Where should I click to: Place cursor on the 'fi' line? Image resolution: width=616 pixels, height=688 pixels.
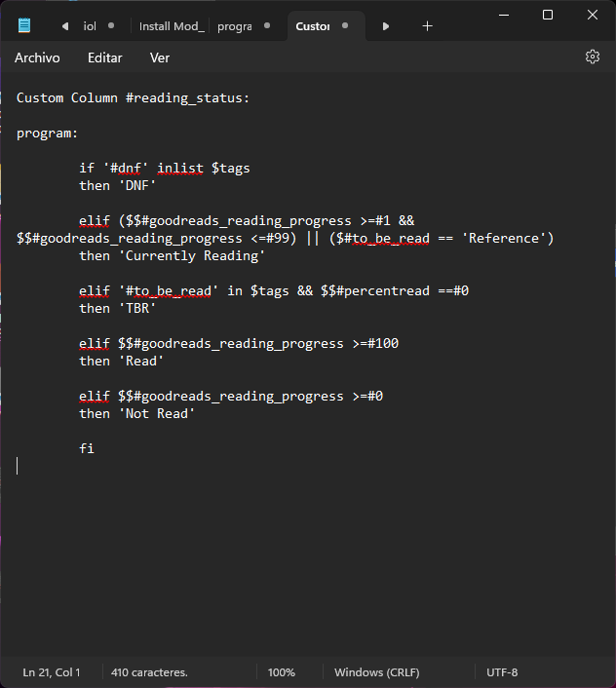(87, 449)
